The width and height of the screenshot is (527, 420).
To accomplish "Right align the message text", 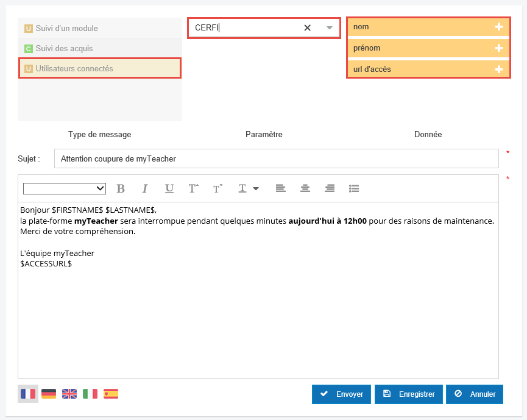I will (329, 188).
